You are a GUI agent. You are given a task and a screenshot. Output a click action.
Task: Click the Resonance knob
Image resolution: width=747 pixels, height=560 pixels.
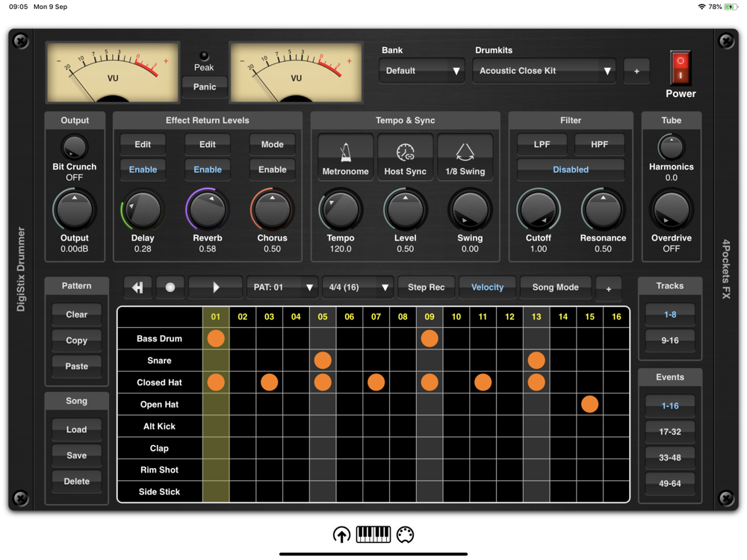click(x=603, y=210)
